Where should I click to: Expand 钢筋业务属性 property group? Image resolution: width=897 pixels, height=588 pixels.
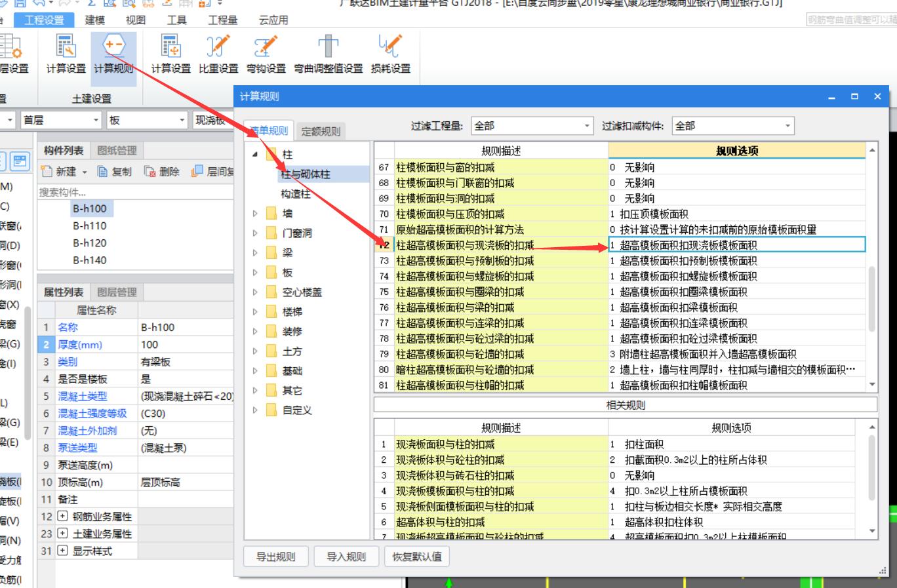tap(62, 517)
